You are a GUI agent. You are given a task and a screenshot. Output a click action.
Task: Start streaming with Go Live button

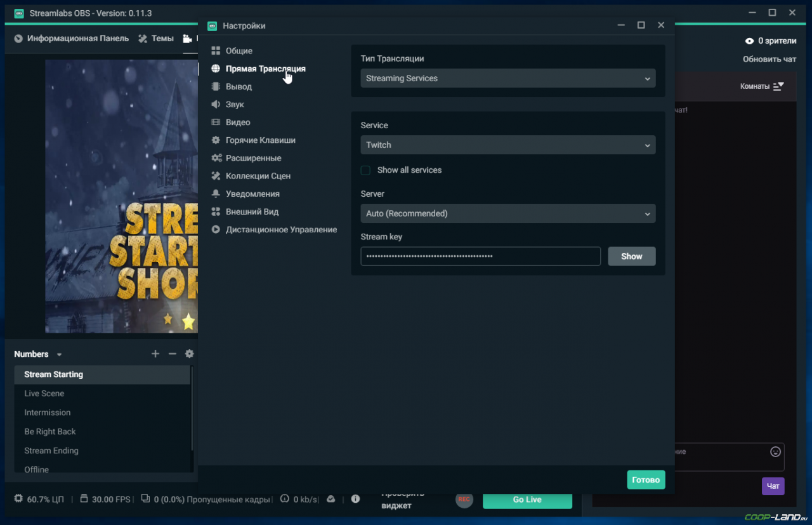point(527,500)
